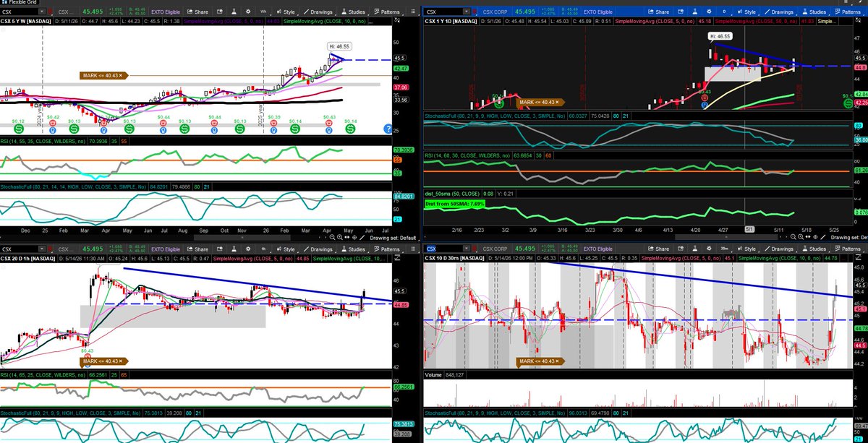Viewport: 868px width, 443px height.
Task: Click EXTO Eligible label in weekly chart
Action: [165, 12]
